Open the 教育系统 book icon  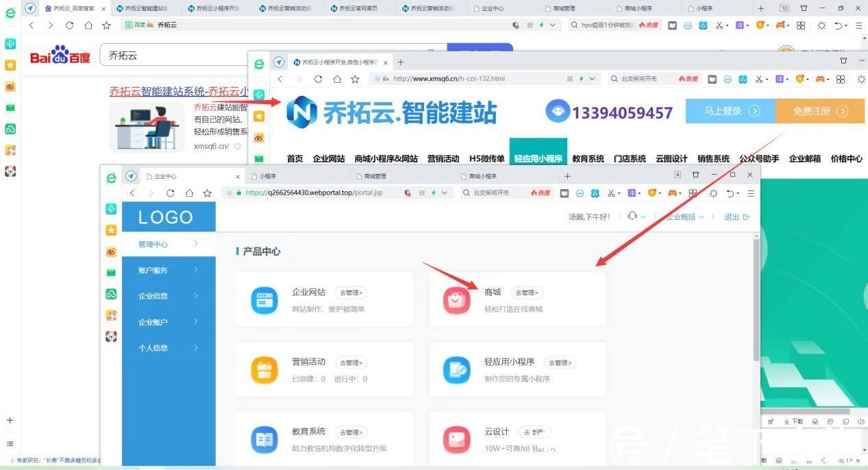pyautogui.click(x=264, y=440)
